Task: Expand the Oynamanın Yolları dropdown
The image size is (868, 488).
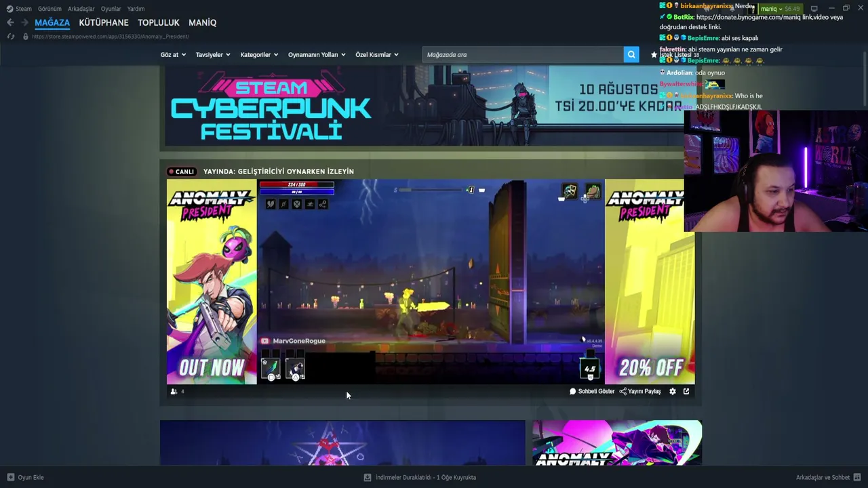Action: pyautogui.click(x=317, y=55)
